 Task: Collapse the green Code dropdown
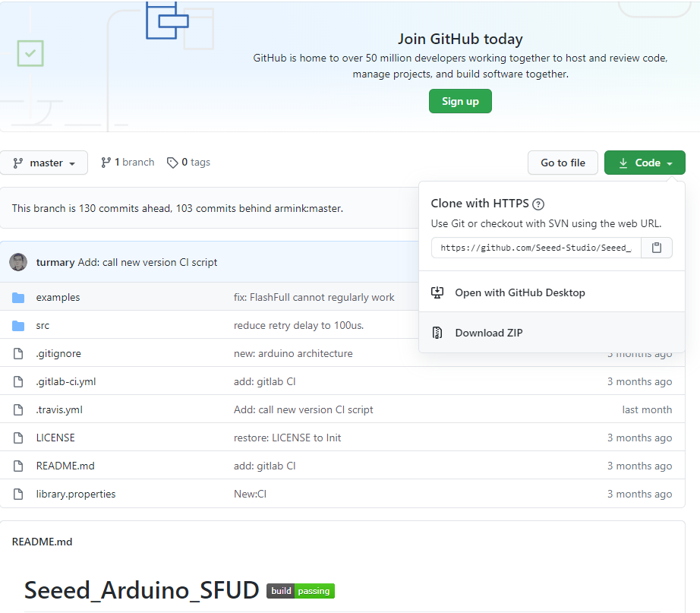[645, 163]
